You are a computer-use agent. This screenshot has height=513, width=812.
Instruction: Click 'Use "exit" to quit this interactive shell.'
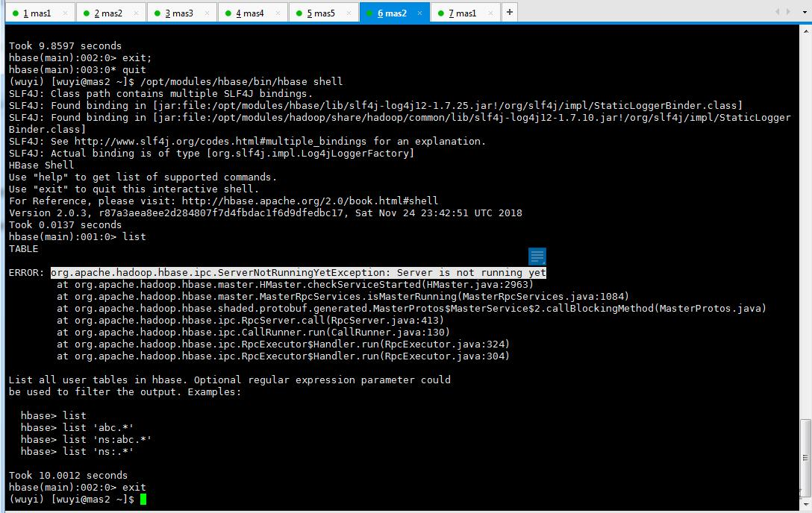[x=134, y=189]
